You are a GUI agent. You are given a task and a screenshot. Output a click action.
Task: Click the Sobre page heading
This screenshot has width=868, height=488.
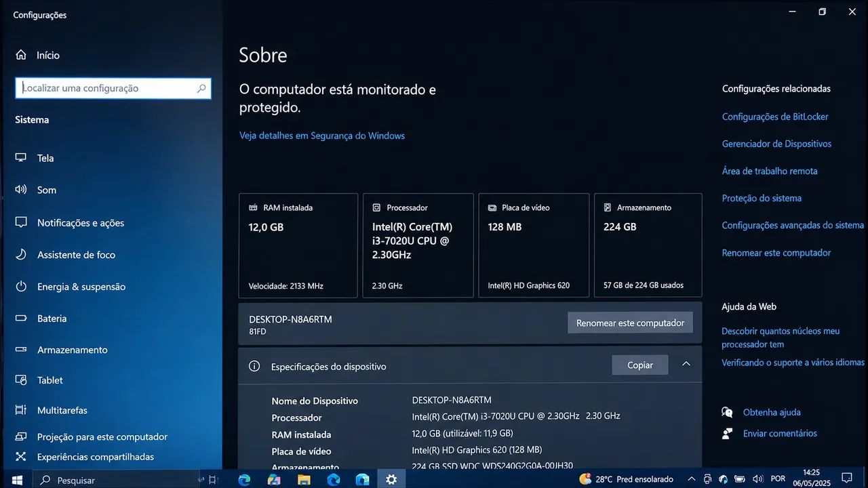263,55
